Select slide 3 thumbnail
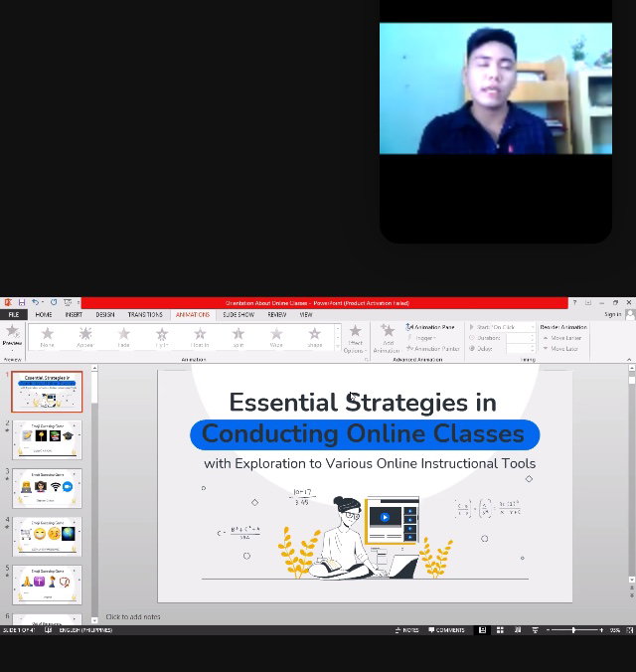 point(47,488)
